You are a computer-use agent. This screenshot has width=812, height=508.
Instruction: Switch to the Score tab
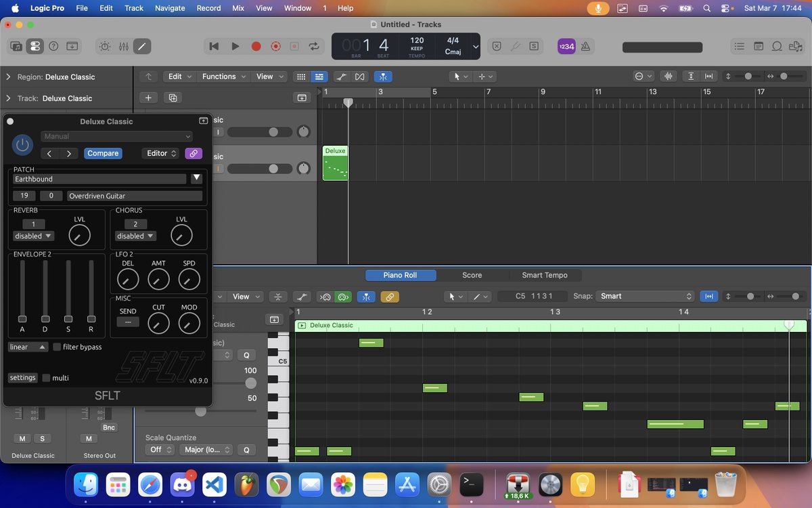472,275
